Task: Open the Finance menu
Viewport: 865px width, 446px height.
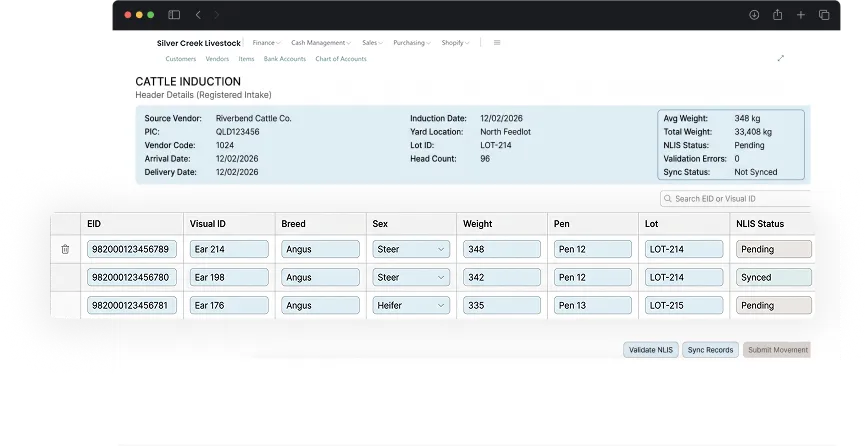Action: pyautogui.click(x=266, y=43)
